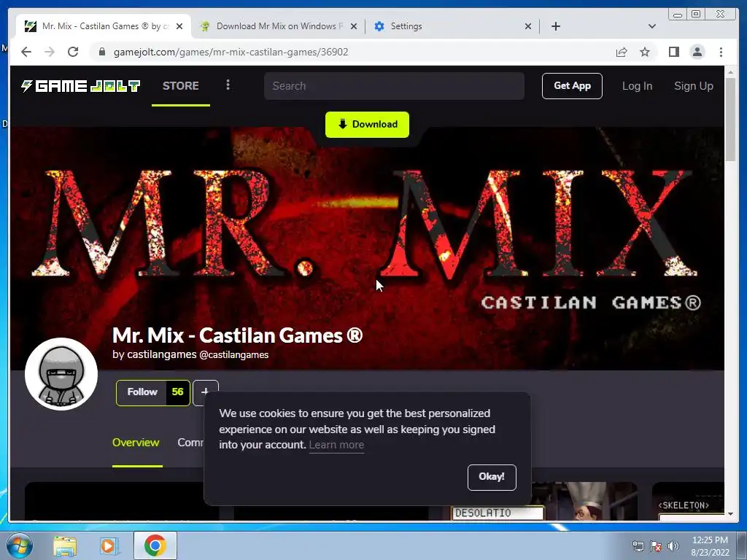Close the Mr. Mix Game Jolt tab
This screenshot has width=747, height=560.
pyautogui.click(x=179, y=26)
